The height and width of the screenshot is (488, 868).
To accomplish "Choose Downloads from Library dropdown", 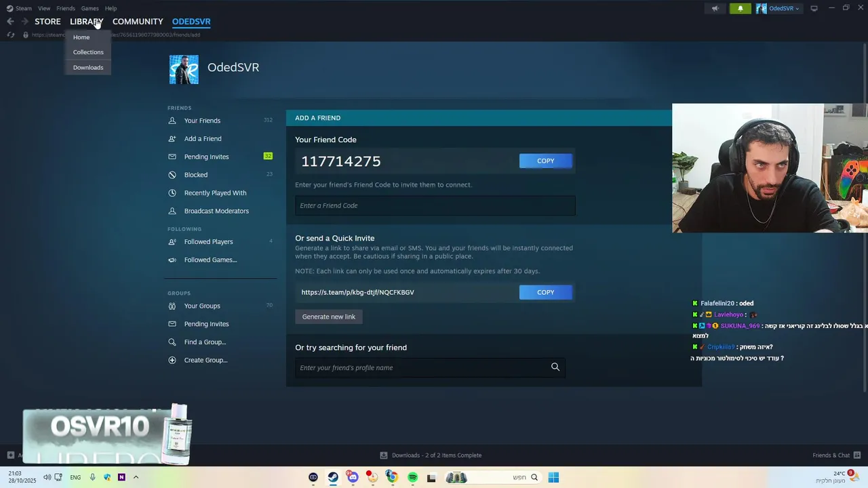I will [x=88, y=67].
